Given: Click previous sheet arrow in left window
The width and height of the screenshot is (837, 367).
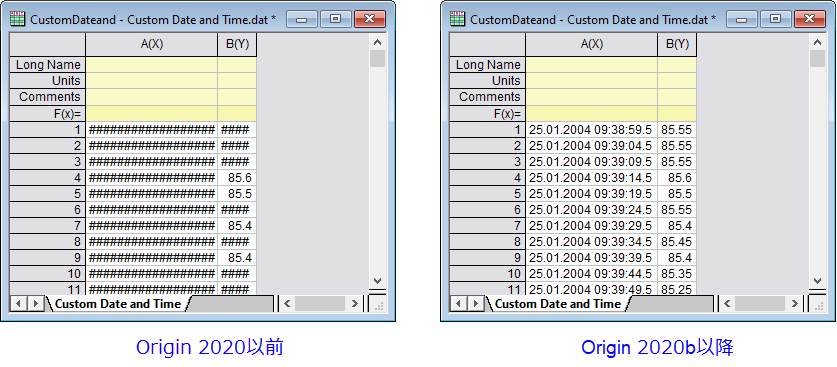Looking at the screenshot, I should pos(19,304).
